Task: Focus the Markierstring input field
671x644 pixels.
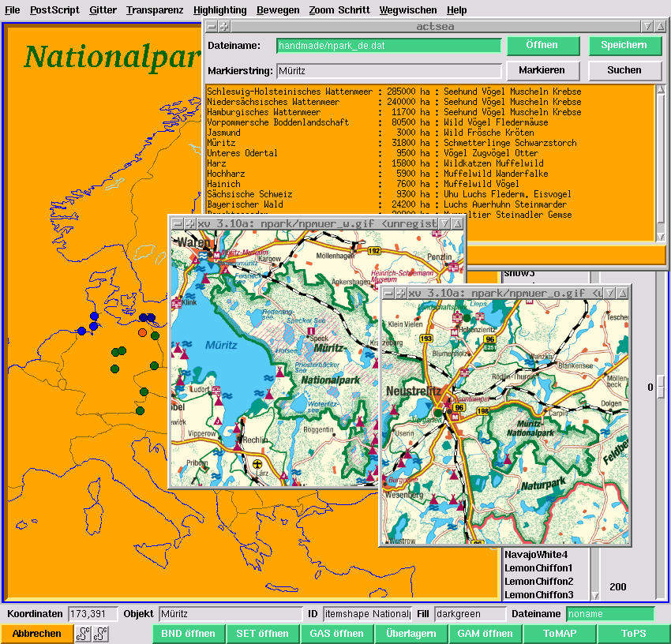Action: 388,70
